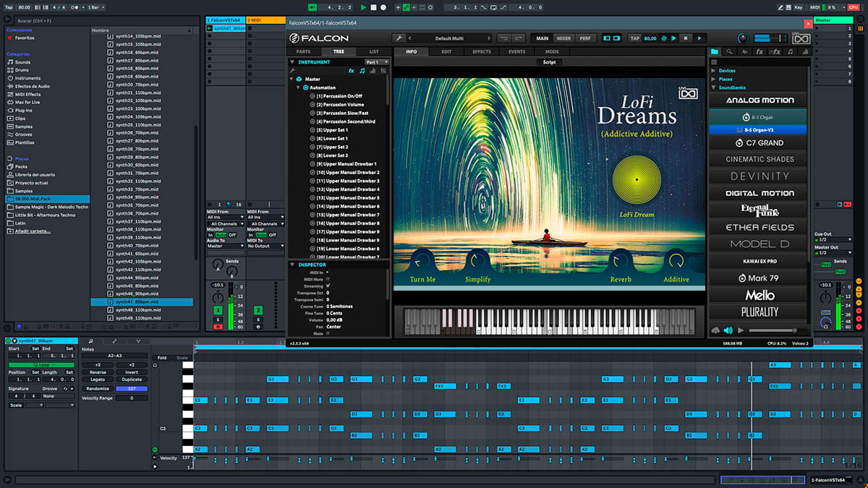The image size is (868, 488).
Task: Open track 2 MIDI To No Output dropdown
Action: 266,246
